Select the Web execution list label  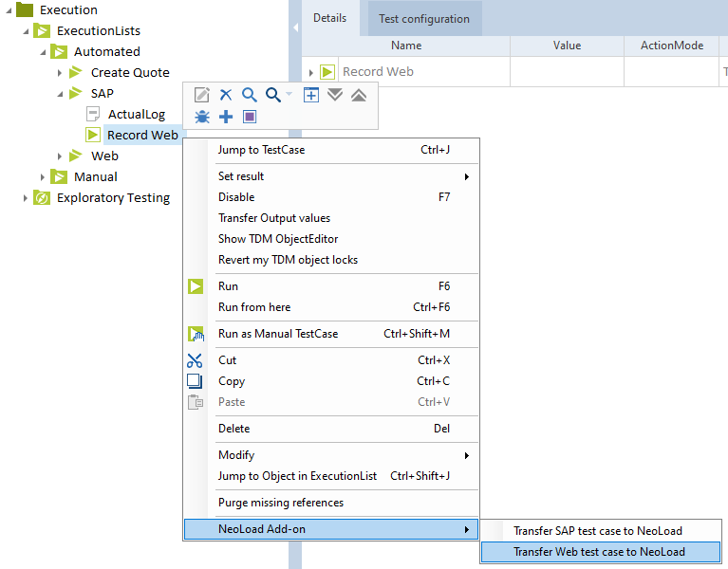pos(104,156)
